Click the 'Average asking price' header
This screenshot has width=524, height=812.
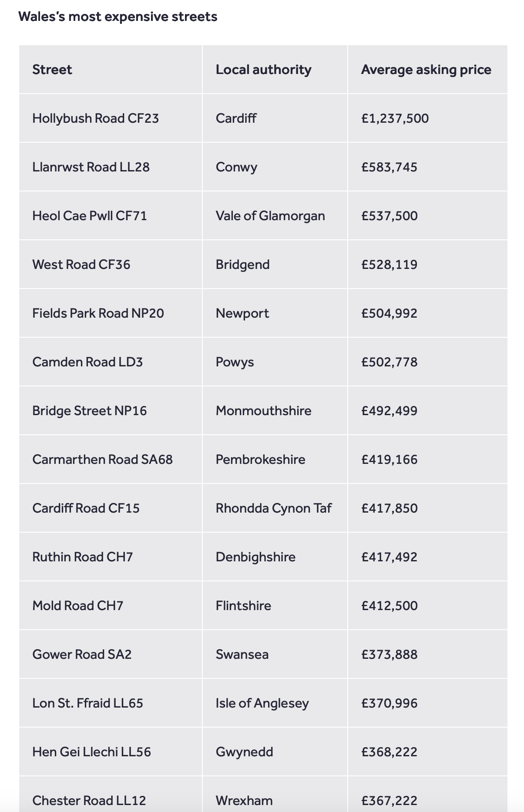tap(426, 70)
